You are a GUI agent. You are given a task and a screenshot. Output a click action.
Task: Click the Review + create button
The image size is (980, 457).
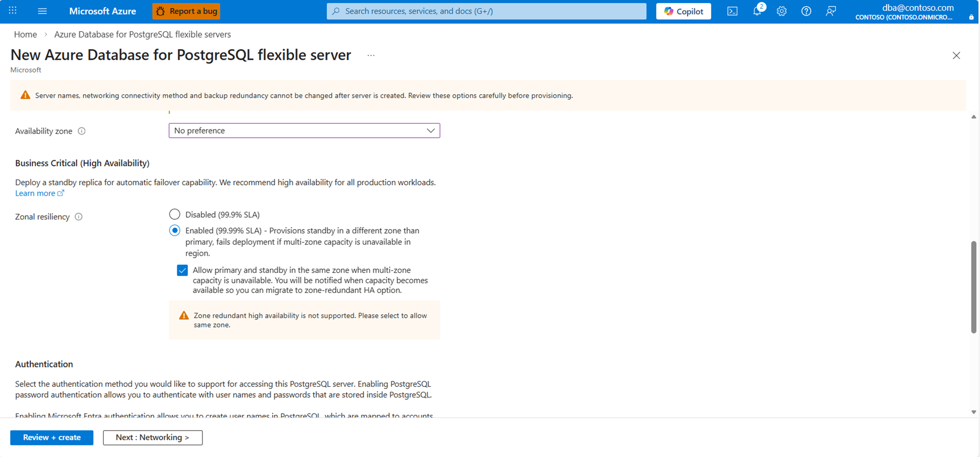[x=52, y=437]
